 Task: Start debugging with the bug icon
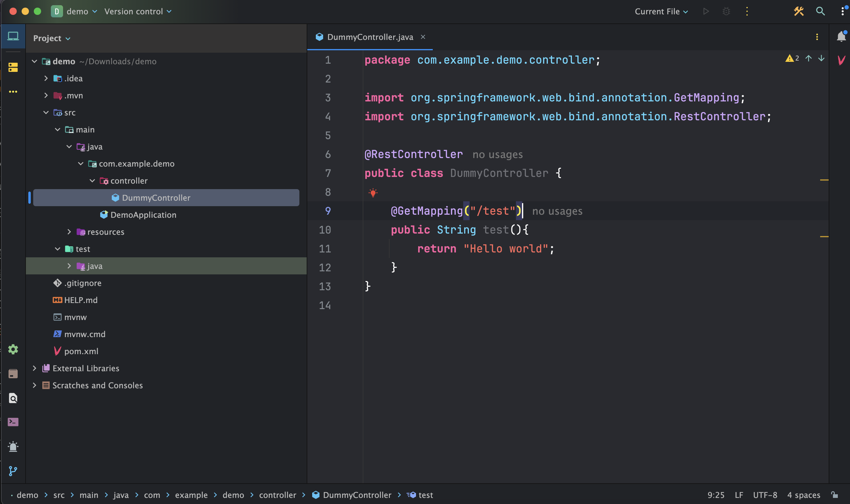point(726,11)
